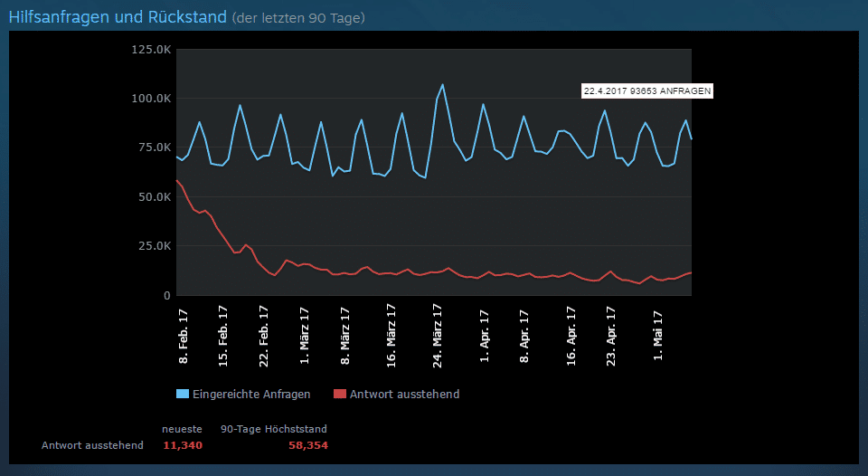Toggle the Antwort ausstehend legend label
Screen dimensions: 868x476
coord(404,394)
